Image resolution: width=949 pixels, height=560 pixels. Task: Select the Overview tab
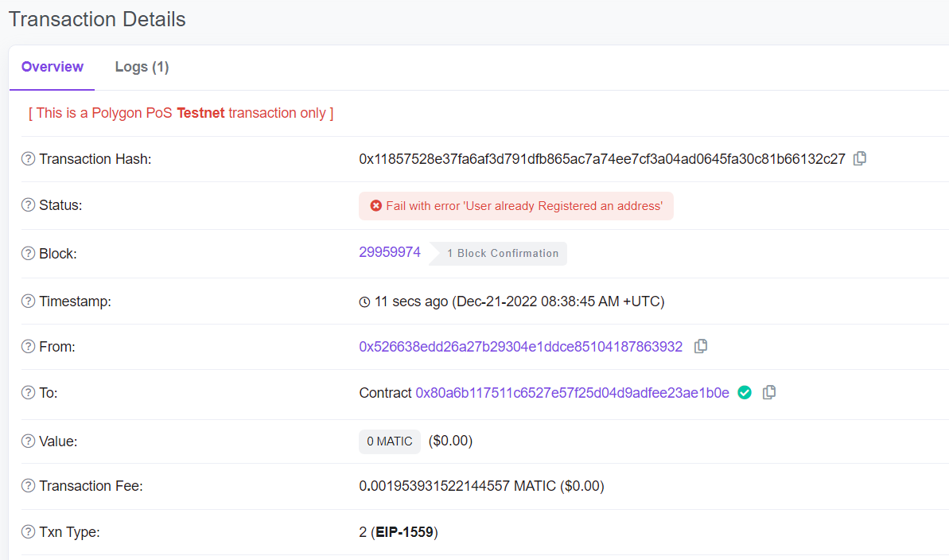[51, 67]
